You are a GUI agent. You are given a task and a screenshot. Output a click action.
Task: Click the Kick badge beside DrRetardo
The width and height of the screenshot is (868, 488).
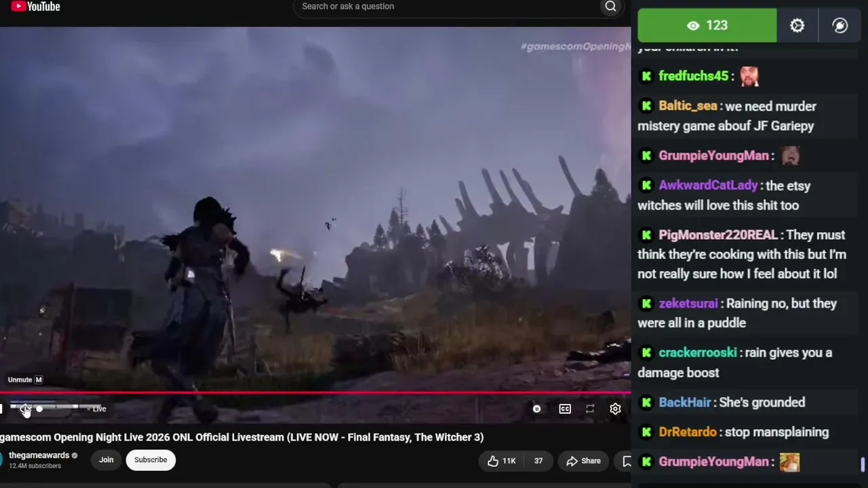(646, 432)
